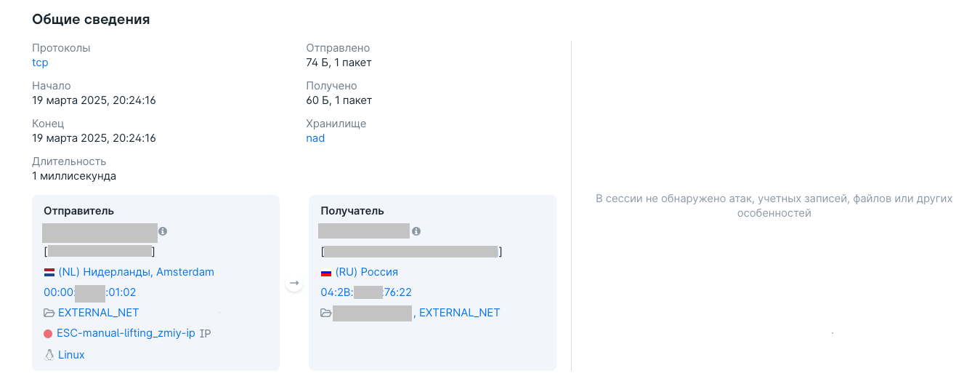Screen dimensions: 980x392
Task: Open the nad storage link
Action: tap(315, 138)
